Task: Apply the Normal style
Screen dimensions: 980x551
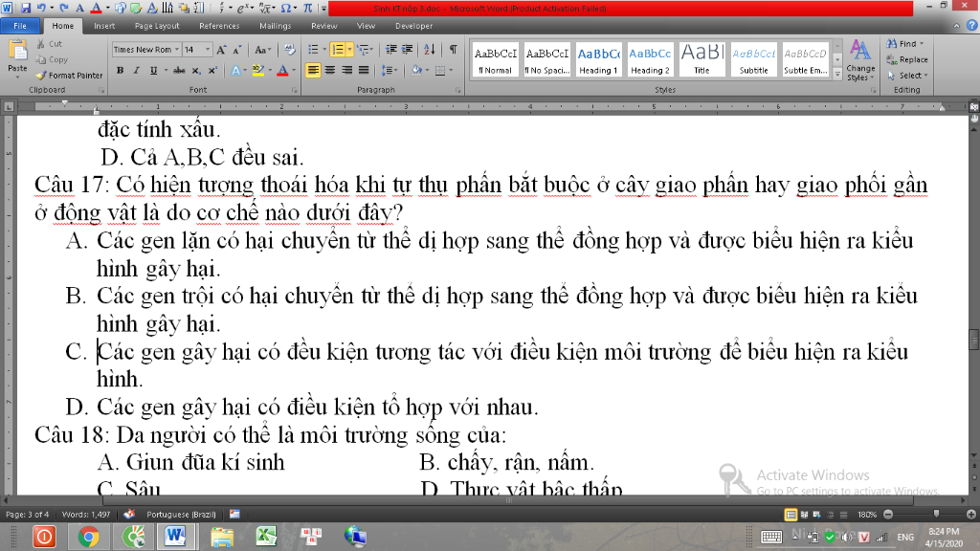Action: tap(496, 60)
